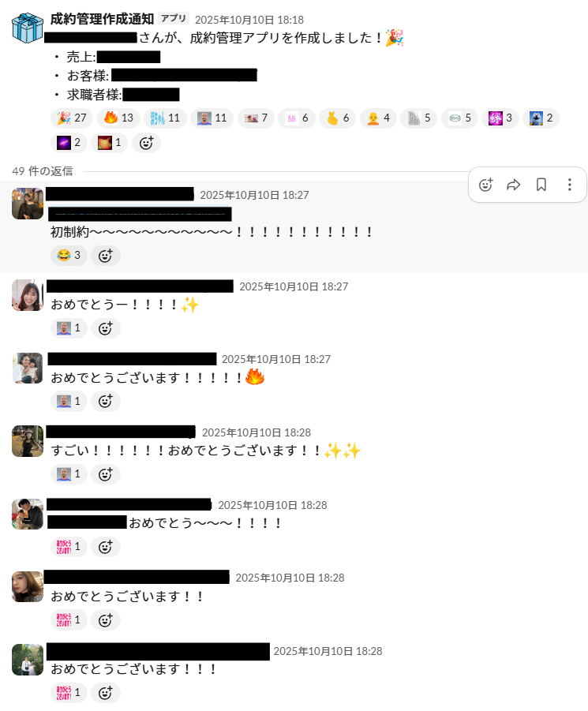Image resolution: width=588 pixels, height=711 pixels.
Task: Open the 2025年10月10日 18:18 timestamp link
Action: 249,20
